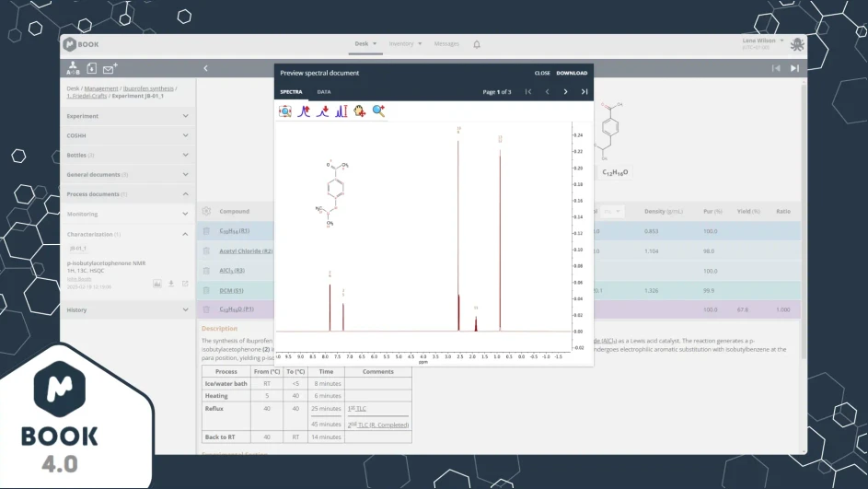Click the import document icon in toolbar

92,68
